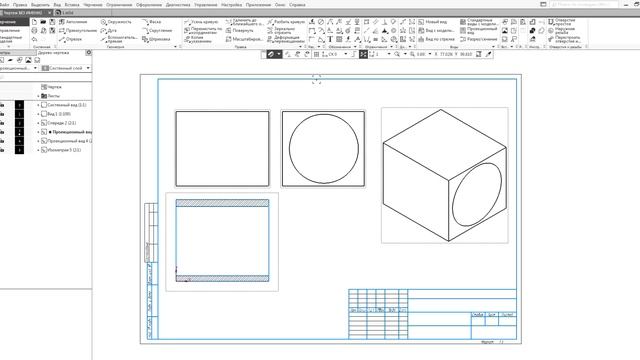Toggle visibility of Вид 1 row

click(x=2, y=114)
